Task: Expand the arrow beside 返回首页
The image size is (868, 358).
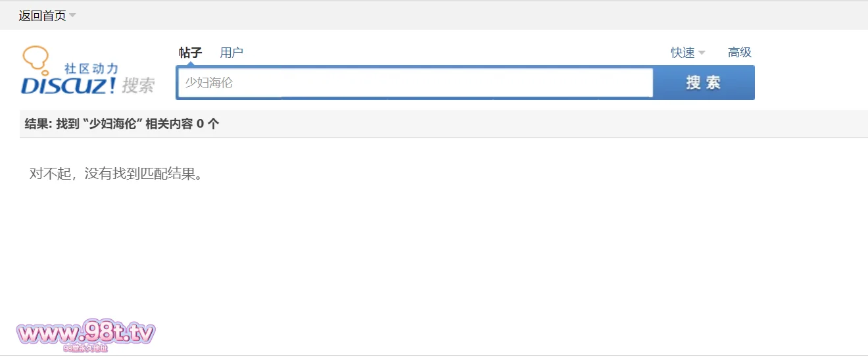Action: tap(72, 15)
